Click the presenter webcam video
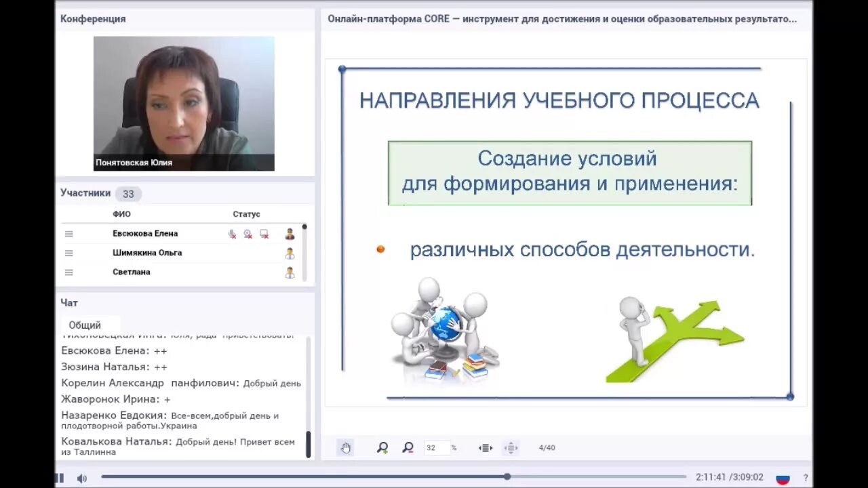 pos(184,103)
